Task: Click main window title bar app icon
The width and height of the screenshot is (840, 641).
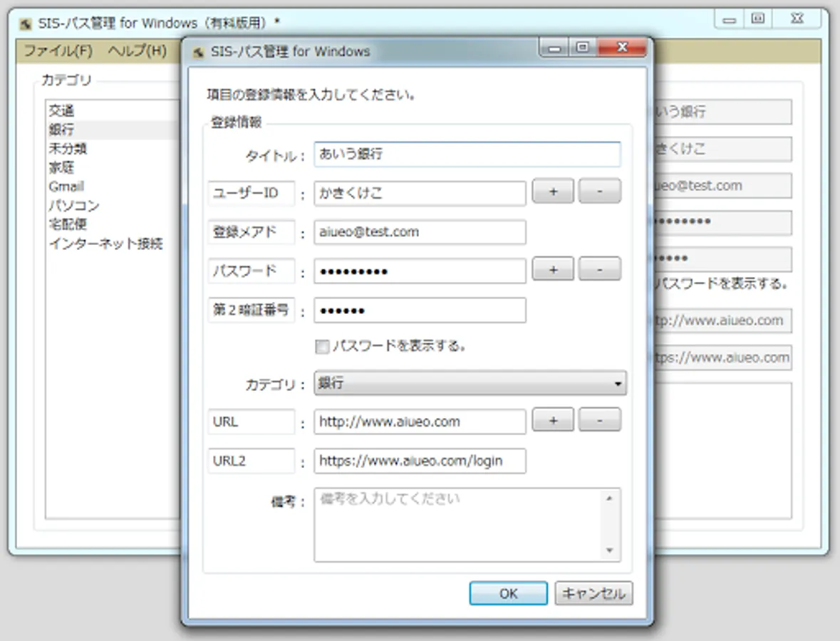Action: pos(25,24)
